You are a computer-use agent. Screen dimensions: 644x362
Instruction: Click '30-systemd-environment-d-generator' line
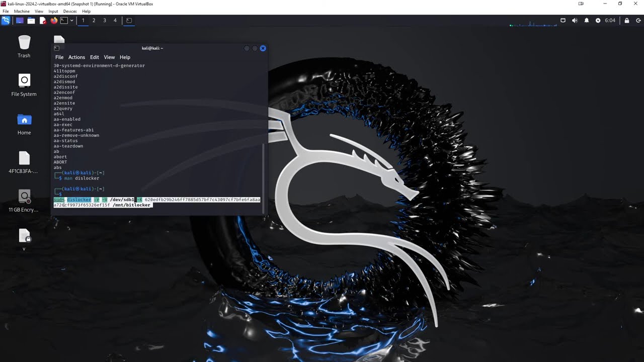[x=99, y=65]
